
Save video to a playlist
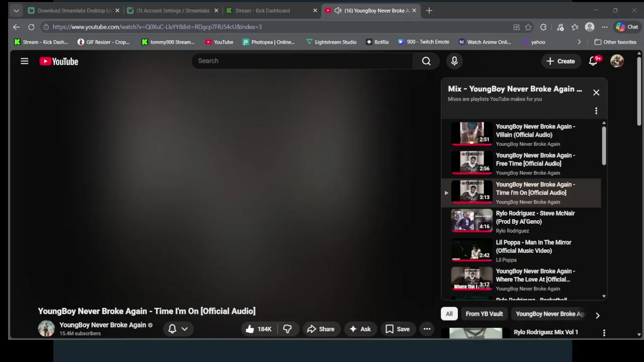(397, 329)
